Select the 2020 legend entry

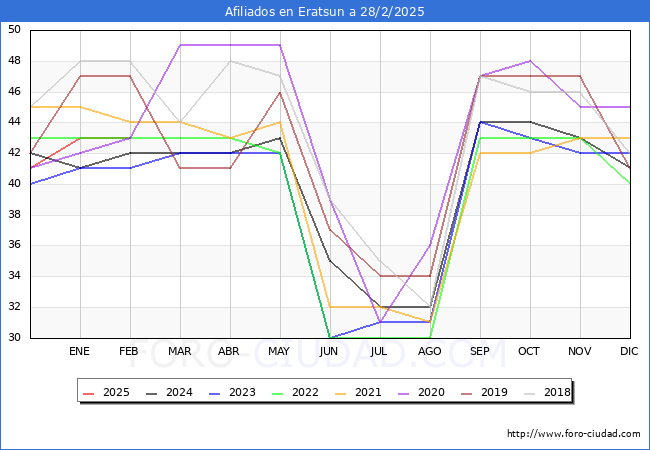tap(422, 392)
